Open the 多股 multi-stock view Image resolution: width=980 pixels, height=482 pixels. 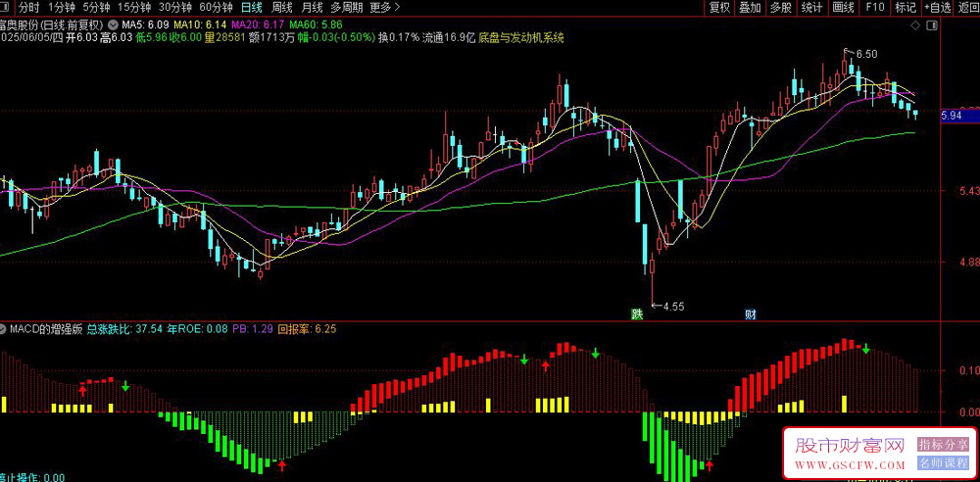click(781, 8)
